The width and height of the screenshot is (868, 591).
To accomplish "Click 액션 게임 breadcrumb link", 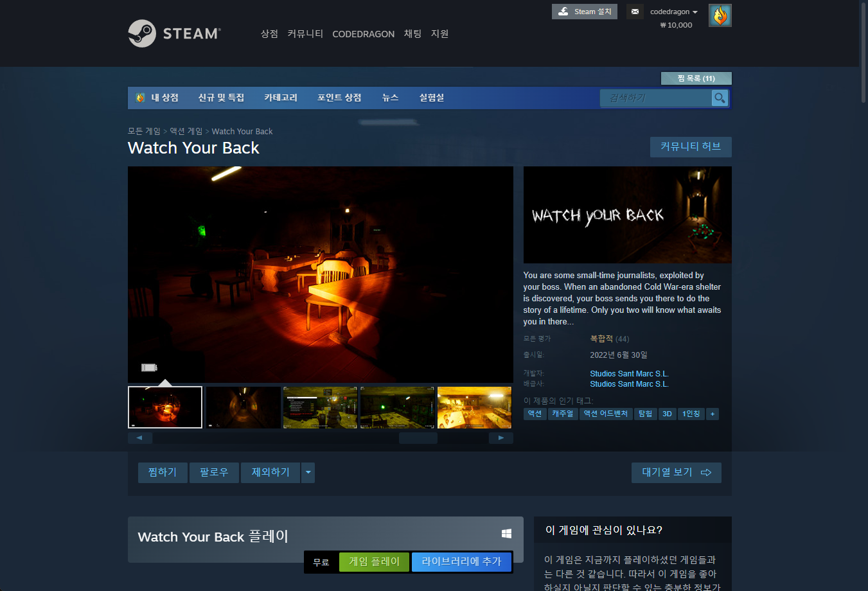I will pos(186,131).
